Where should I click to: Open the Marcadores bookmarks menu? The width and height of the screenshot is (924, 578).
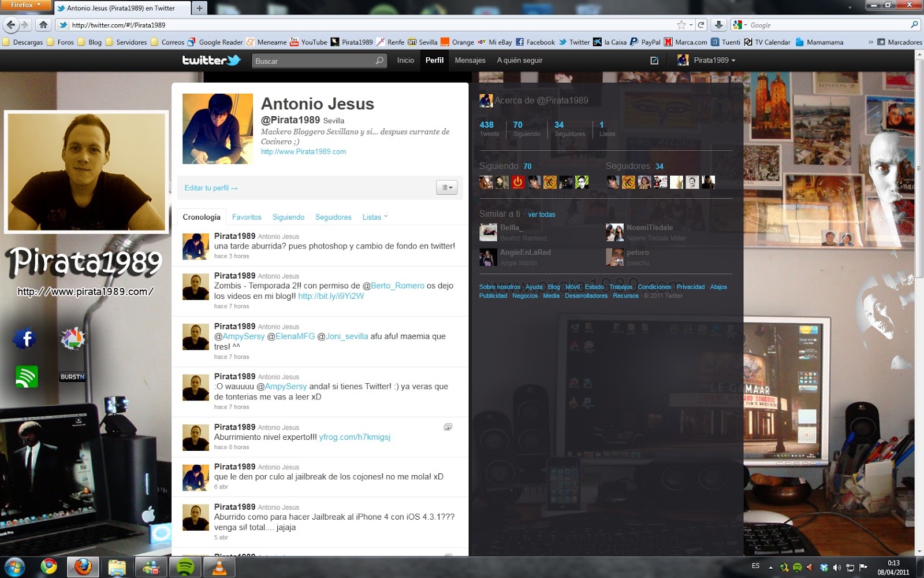point(900,42)
